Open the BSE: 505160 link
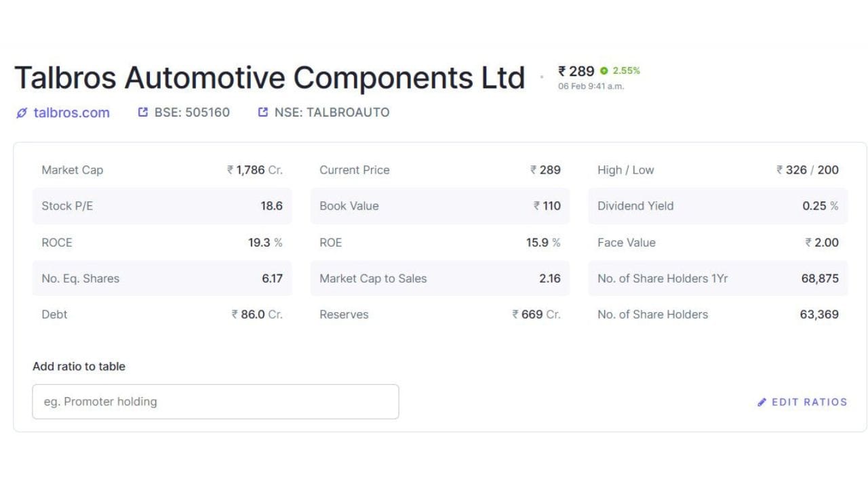Viewport: 868px width, 488px height. [192, 113]
